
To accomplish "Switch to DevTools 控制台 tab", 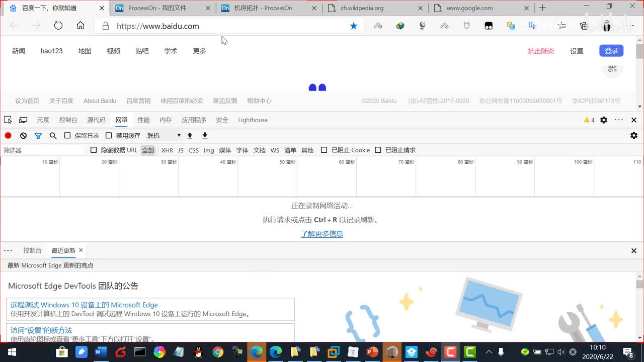I will coord(68,120).
